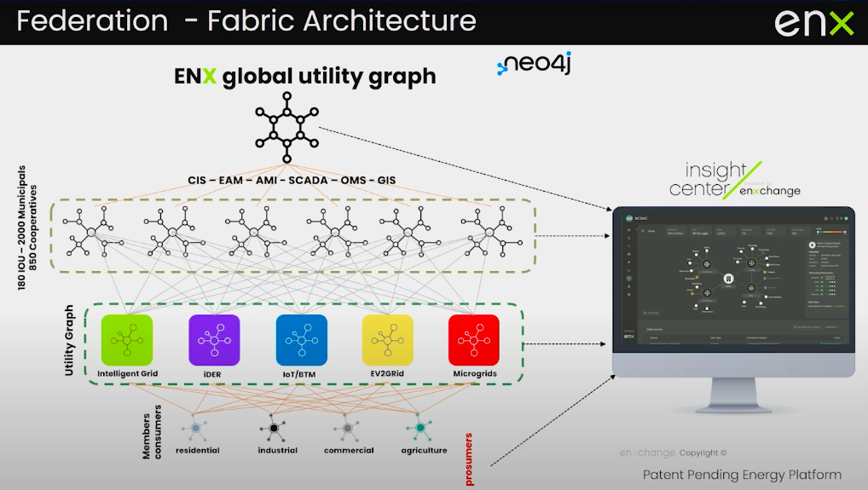Click the ENX logo in the header
This screenshot has height=490, width=868.
813,23
